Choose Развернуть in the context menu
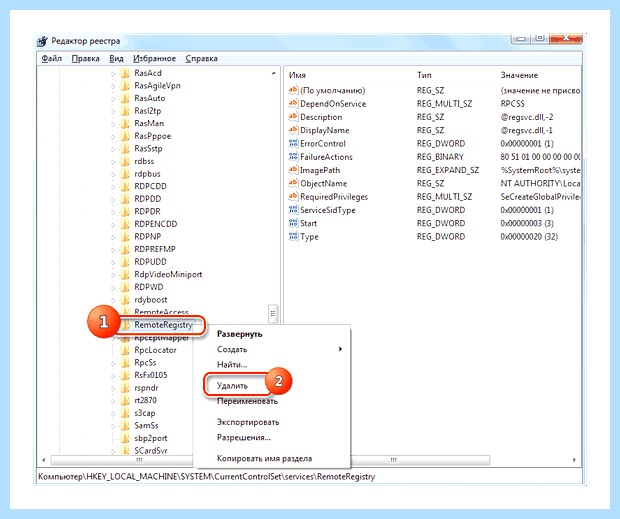This screenshot has width=620, height=519. coord(240,334)
